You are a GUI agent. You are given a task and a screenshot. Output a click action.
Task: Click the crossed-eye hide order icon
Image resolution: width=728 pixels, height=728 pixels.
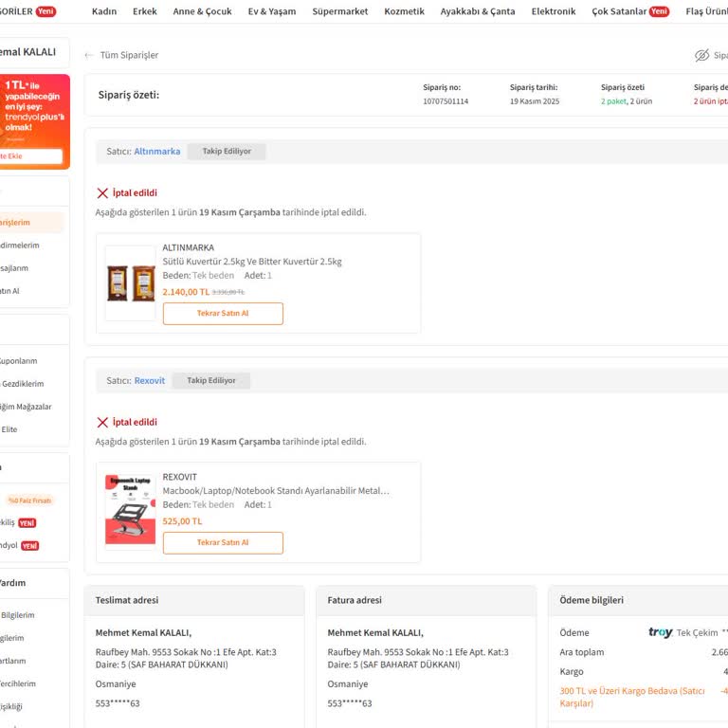tap(701, 56)
